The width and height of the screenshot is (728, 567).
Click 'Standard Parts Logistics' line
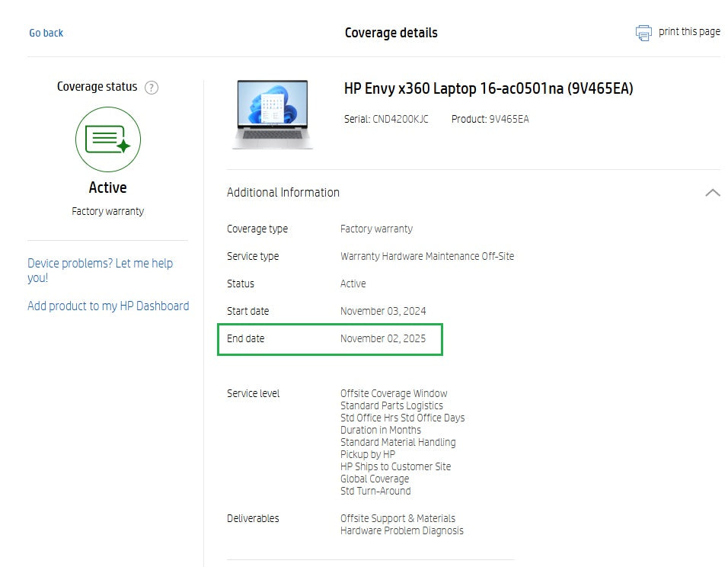pyautogui.click(x=391, y=405)
